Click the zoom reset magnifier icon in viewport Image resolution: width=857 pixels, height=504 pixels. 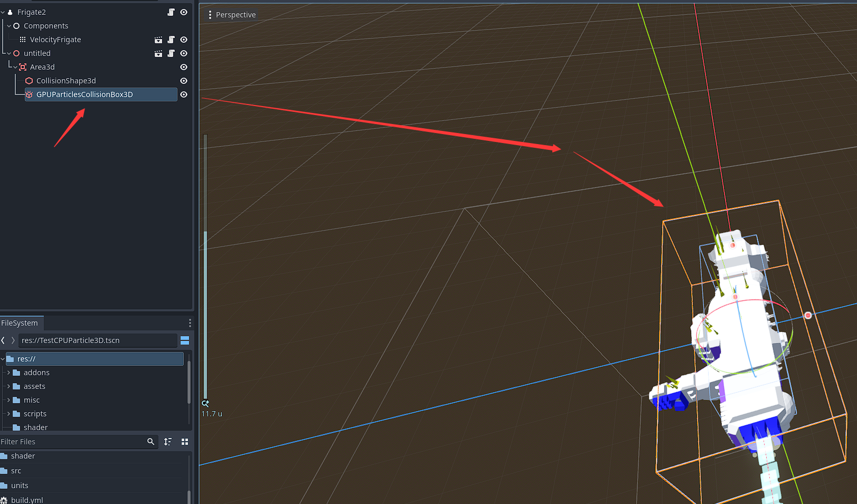coord(205,403)
